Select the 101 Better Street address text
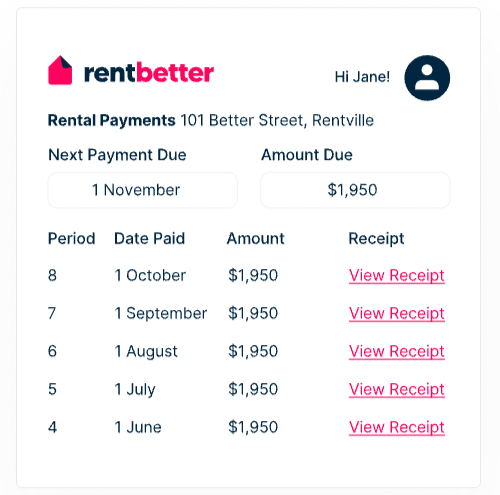The image size is (500, 495). (277, 120)
